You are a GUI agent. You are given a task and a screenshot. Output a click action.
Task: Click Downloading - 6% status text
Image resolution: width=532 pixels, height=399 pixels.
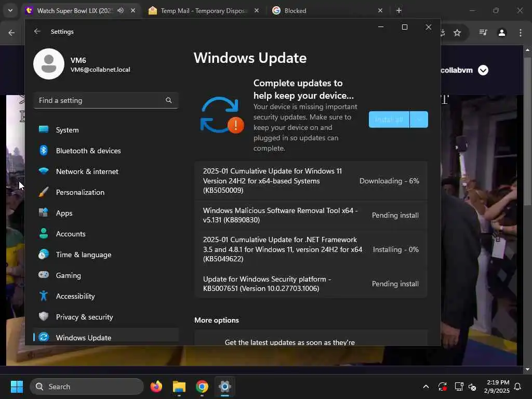[389, 181]
